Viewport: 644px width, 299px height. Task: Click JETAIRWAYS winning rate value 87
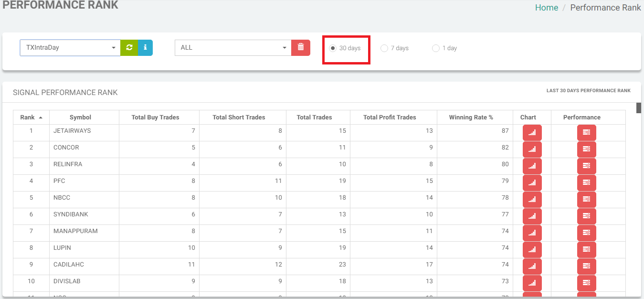(x=505, y=131)
